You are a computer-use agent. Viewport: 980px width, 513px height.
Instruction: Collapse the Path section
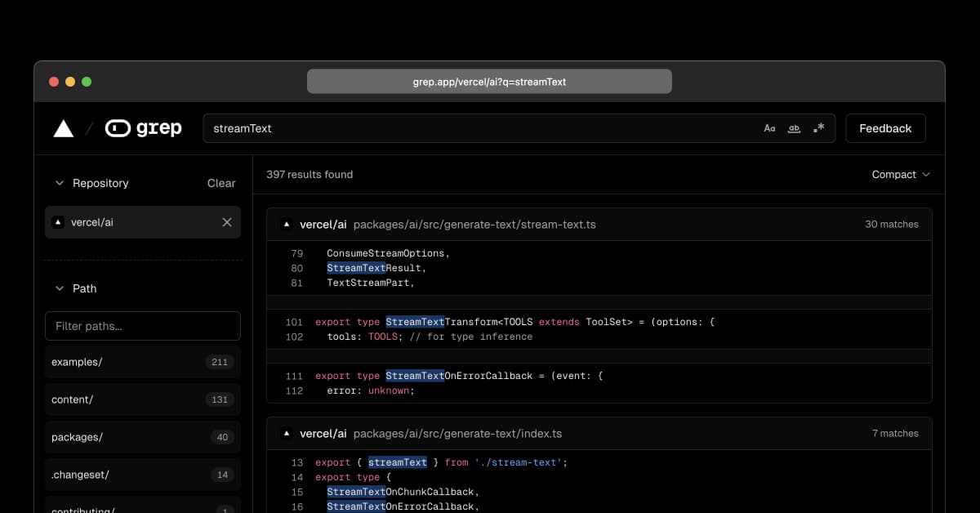tap(59, 288)
